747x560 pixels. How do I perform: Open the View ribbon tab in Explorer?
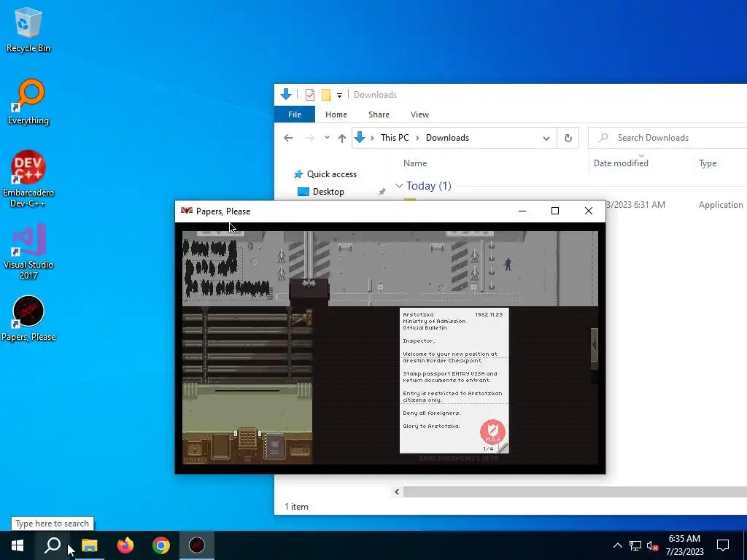[419, 114]
